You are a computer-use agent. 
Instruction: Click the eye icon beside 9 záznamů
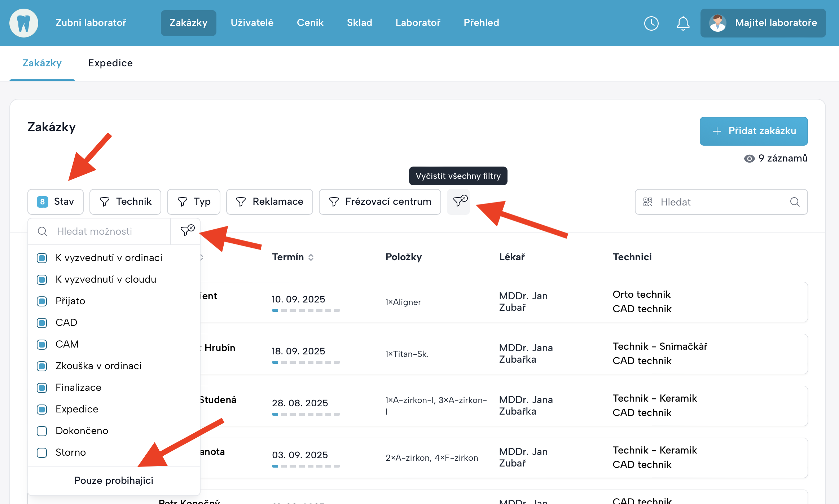click(x=749, y=159)
